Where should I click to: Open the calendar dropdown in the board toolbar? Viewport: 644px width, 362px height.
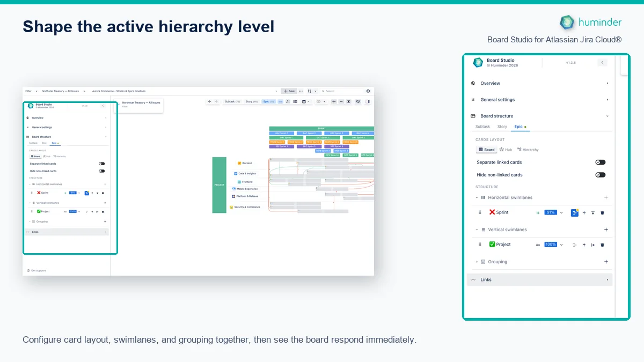pos(305,101)
